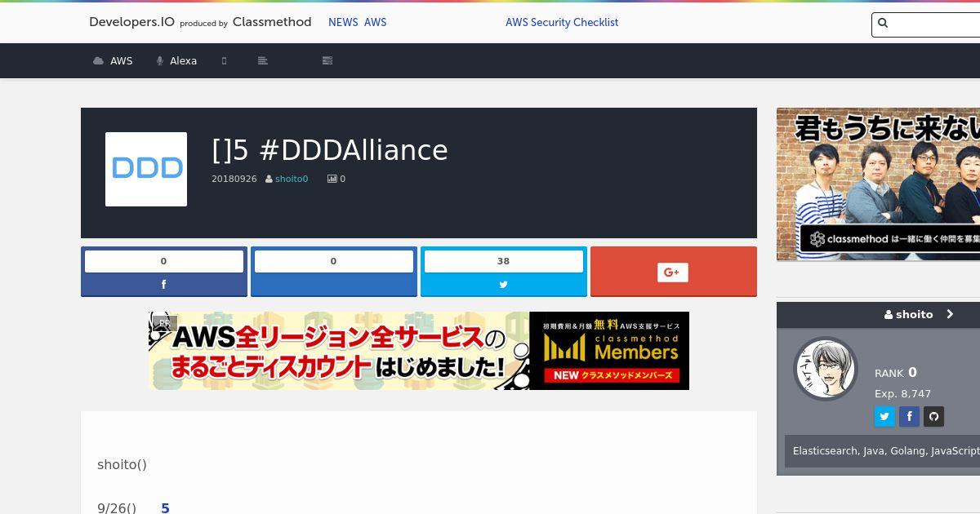Open the NEWS link in header
The height and width of the screenshot is (514, 980).
343,23
